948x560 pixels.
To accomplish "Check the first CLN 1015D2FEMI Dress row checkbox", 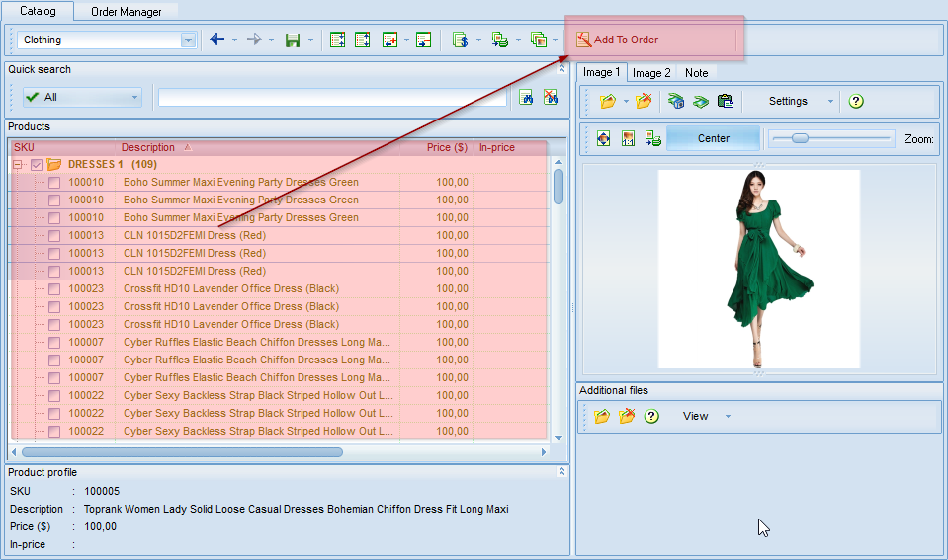I will click(x=54, y=236).
